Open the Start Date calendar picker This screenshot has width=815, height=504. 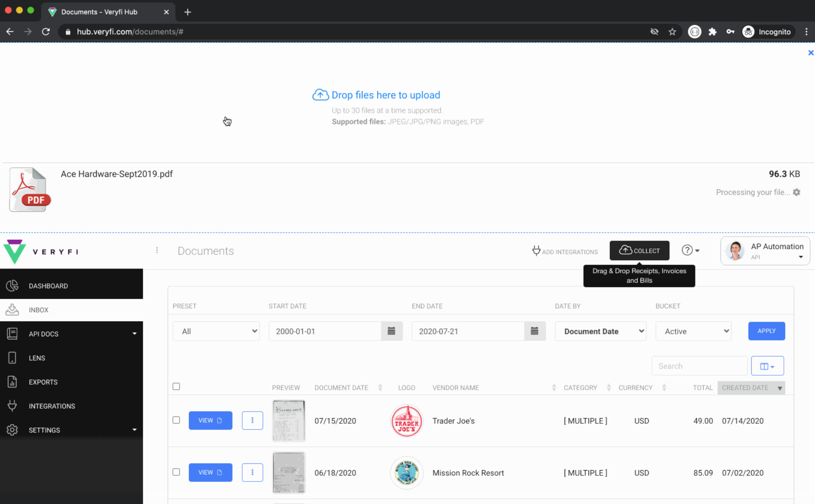392,331
